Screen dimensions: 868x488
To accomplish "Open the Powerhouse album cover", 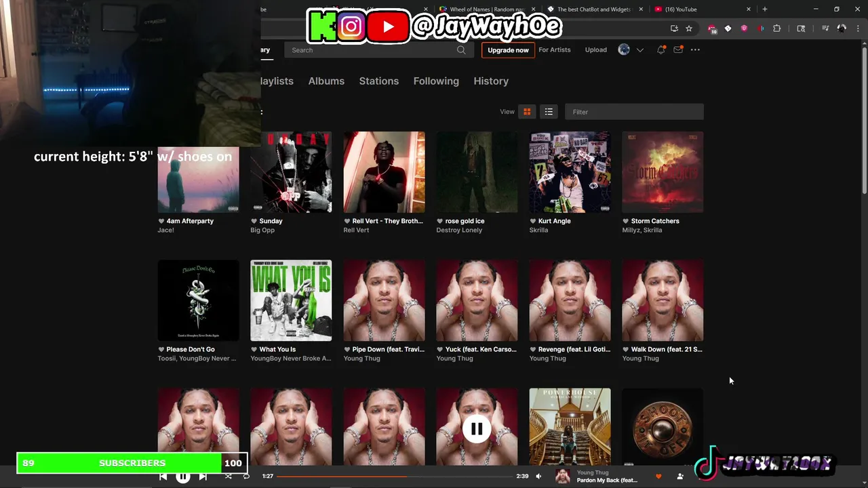I will click(570, 426).
